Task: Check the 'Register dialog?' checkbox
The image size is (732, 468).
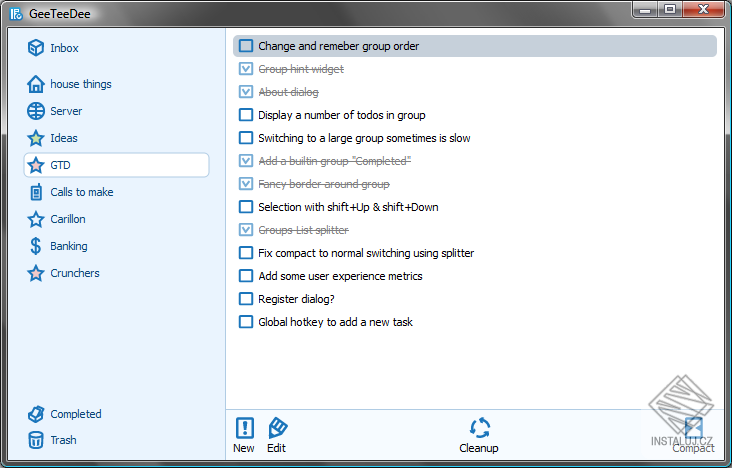Action: [246, 299]
